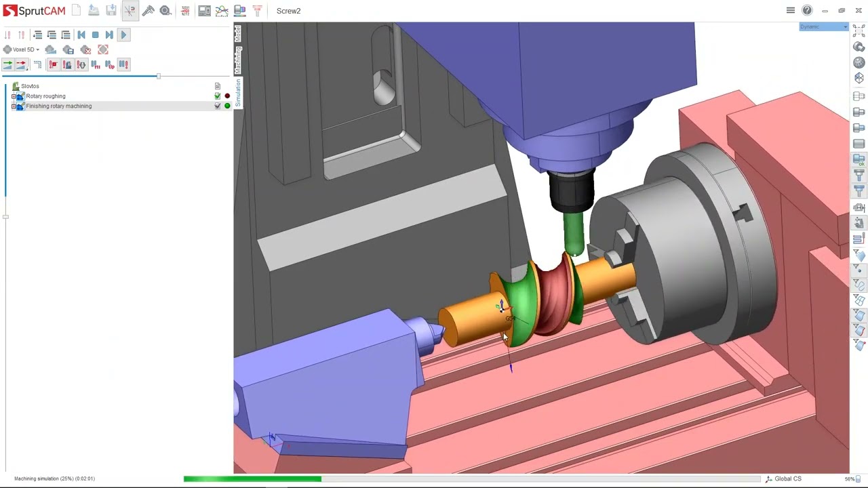Toggle the Rotary roughing checkbox
The width and height of the screenshot is (868, 488).
pyautogui.click(x=218, y=96)
